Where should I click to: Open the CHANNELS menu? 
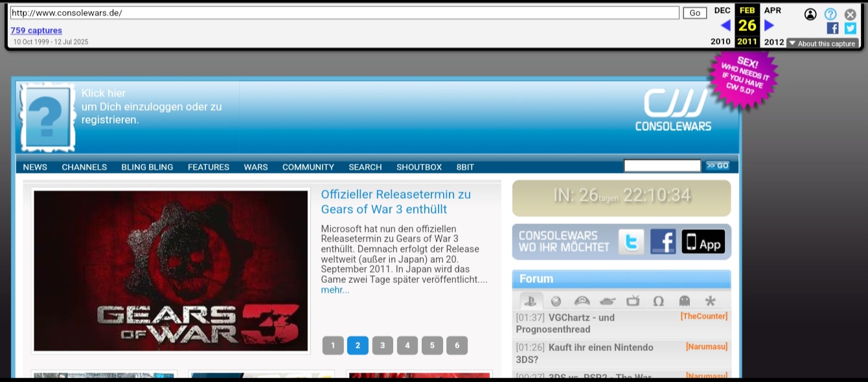tap(84, 167)
